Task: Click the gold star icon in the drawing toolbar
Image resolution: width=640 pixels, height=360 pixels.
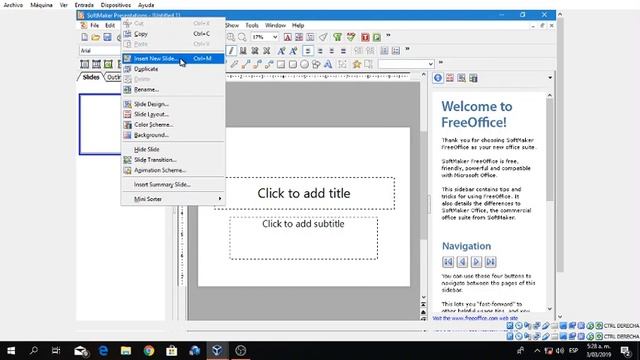Action: pyautogui.click(x=357, y=64)
